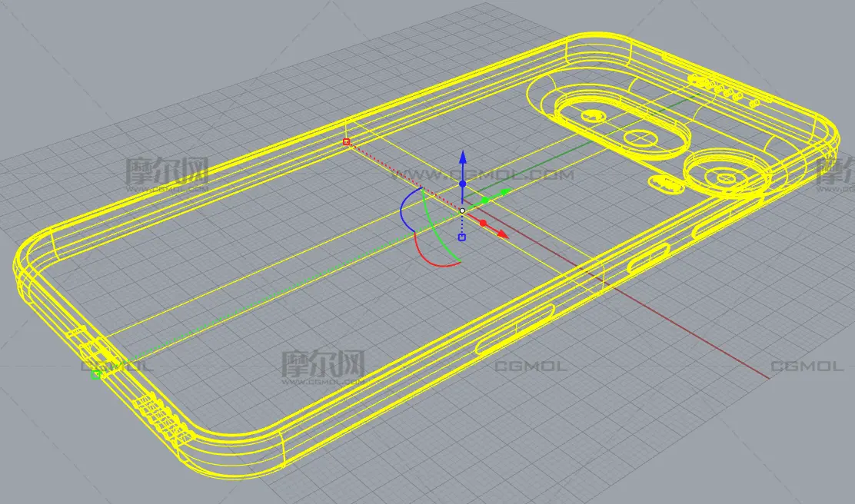This screenshot has width=855, height=504.
Task: Click the red square point on top edge
Action: pos(347,141)
